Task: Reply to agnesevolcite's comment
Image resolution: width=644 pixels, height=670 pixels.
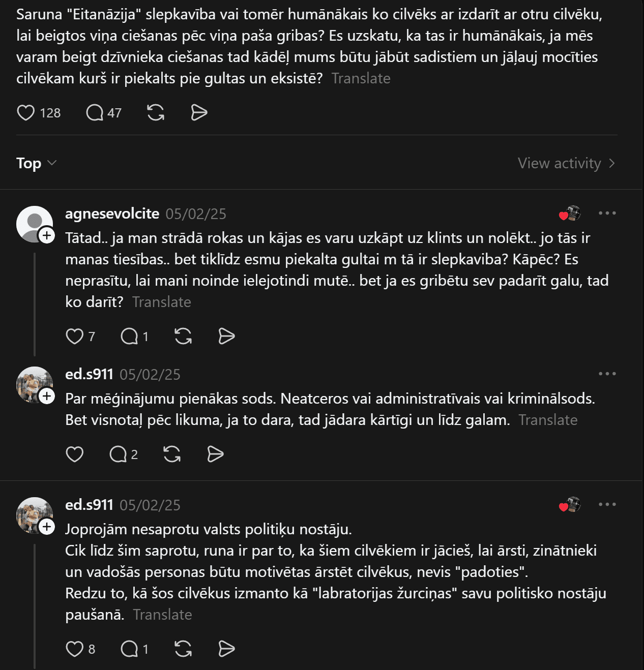Action: pyautogui.click(x=129, y=336)
